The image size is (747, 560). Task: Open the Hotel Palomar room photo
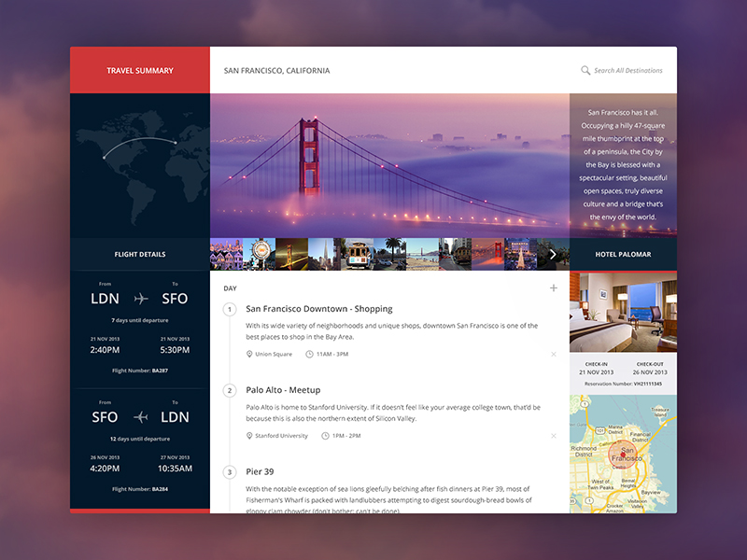pyautogui.click(x=623, y=311)
